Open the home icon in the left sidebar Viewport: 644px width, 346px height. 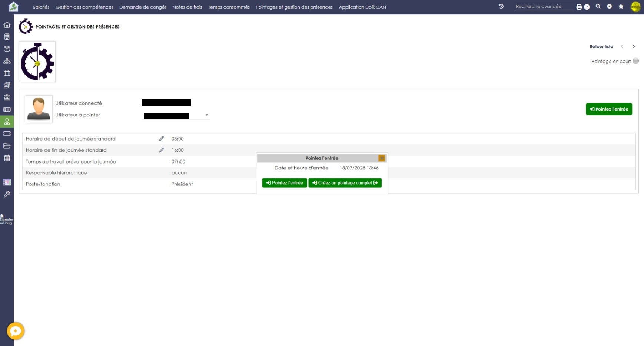click(7, 25)
